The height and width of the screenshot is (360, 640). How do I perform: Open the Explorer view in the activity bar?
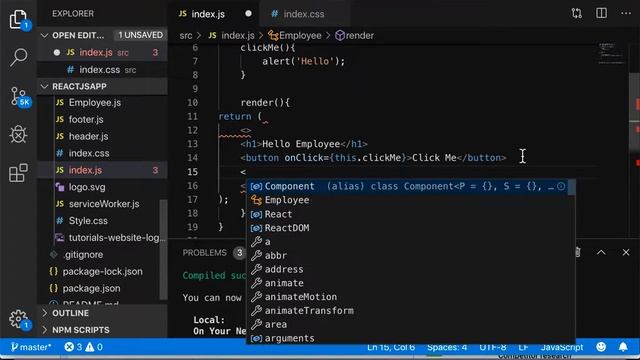coord(19,20)
